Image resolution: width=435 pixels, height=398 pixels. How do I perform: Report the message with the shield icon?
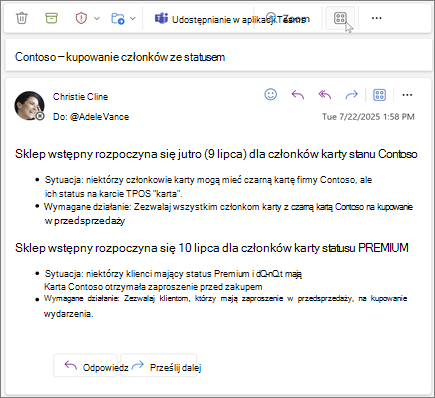[81, 18]
